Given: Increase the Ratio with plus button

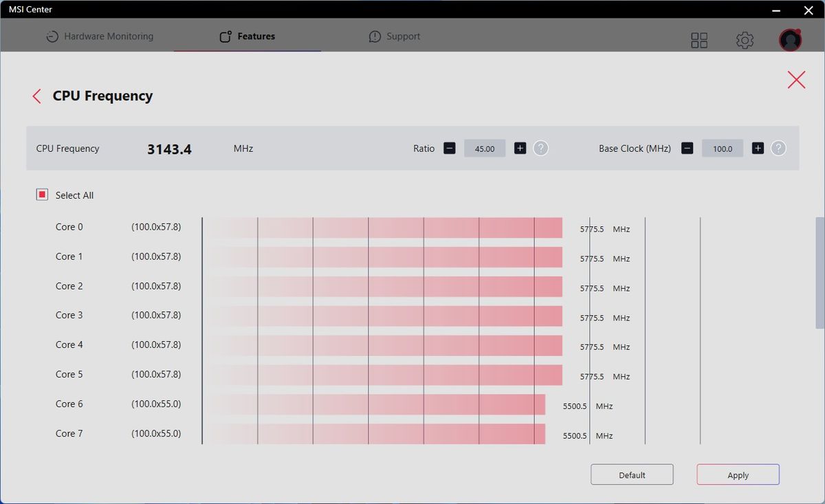Looking at the screenshot, I should coord(520,148).
